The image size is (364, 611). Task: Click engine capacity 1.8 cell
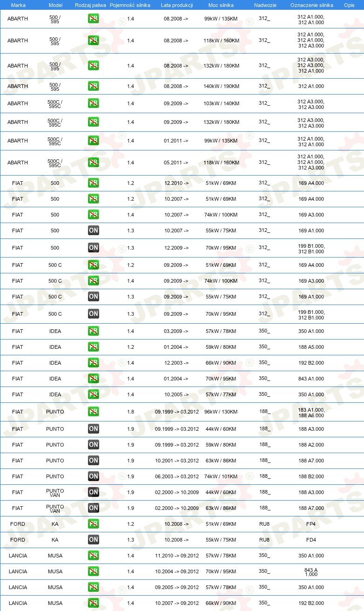tap(130, 412)
